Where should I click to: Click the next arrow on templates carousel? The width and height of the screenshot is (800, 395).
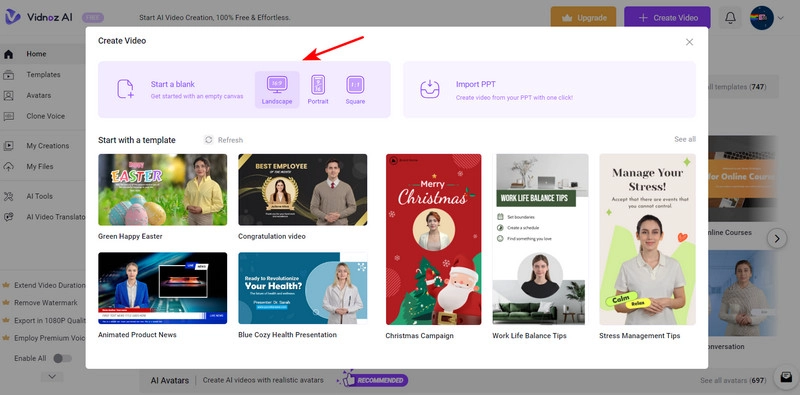tap(777, 238)
